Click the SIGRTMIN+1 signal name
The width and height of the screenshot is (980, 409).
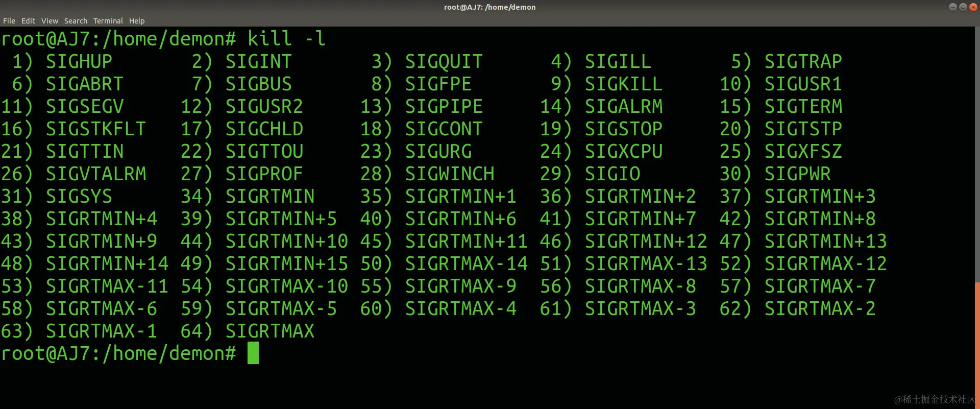pyautogui.click(x=460, y=196)
